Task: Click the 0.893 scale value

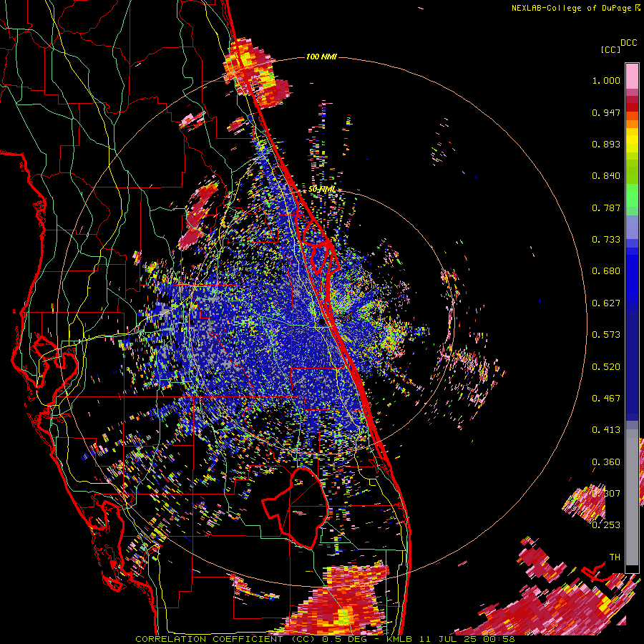Action: pyautogui.click(x=606, y=144)
